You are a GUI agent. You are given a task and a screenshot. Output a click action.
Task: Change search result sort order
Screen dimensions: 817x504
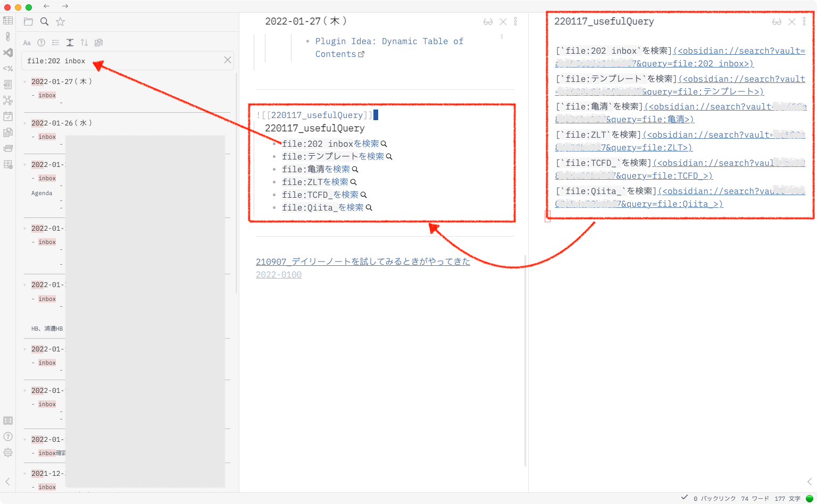point(84,43)
